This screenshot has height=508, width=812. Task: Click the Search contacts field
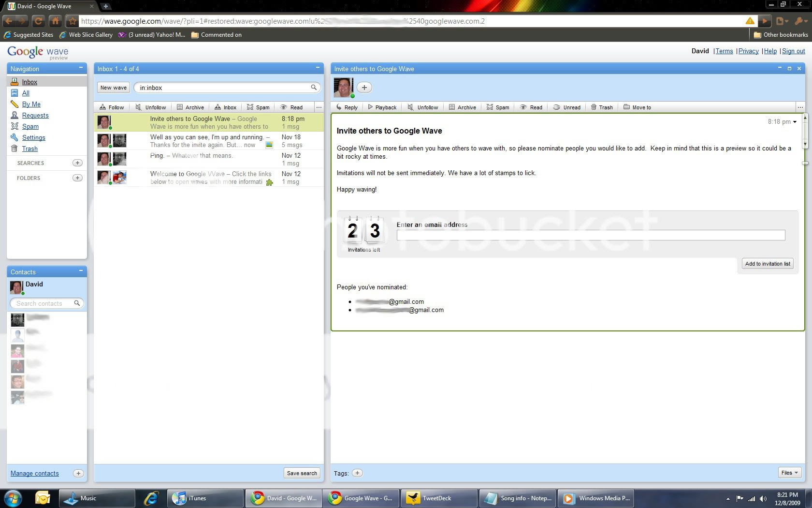point(47,303)
